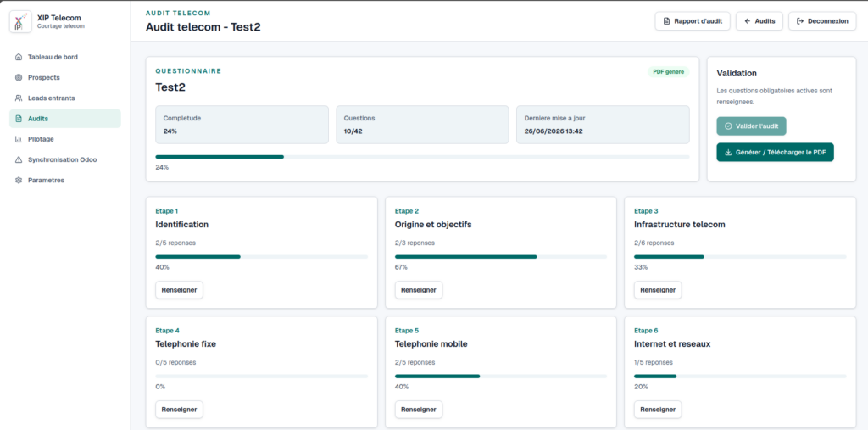The height and width of the screenshot is (430, 868).
Task: Click the Validation panel heading
Action: click(x=737, y=73)
